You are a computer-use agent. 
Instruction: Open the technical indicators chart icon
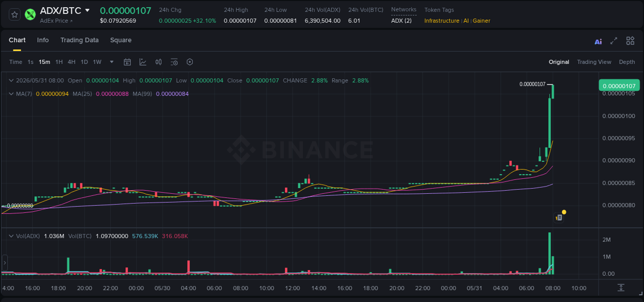tap(143, 62)
